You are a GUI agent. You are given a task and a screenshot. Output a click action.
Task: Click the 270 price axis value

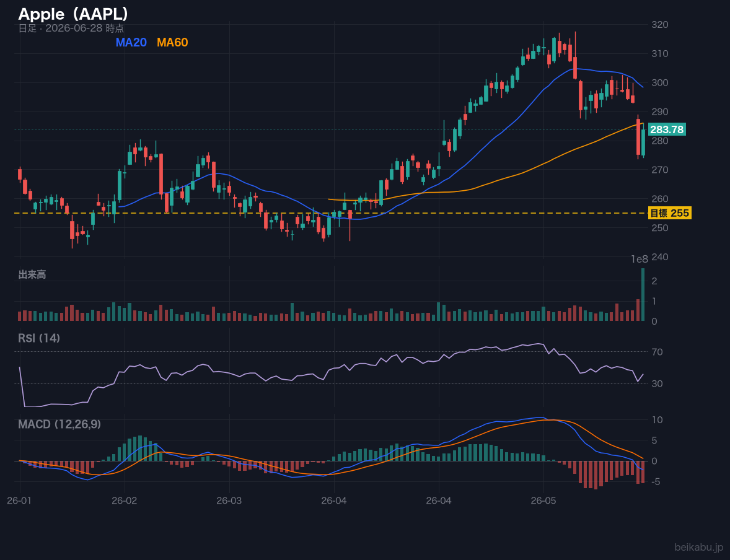coord(660,170)
